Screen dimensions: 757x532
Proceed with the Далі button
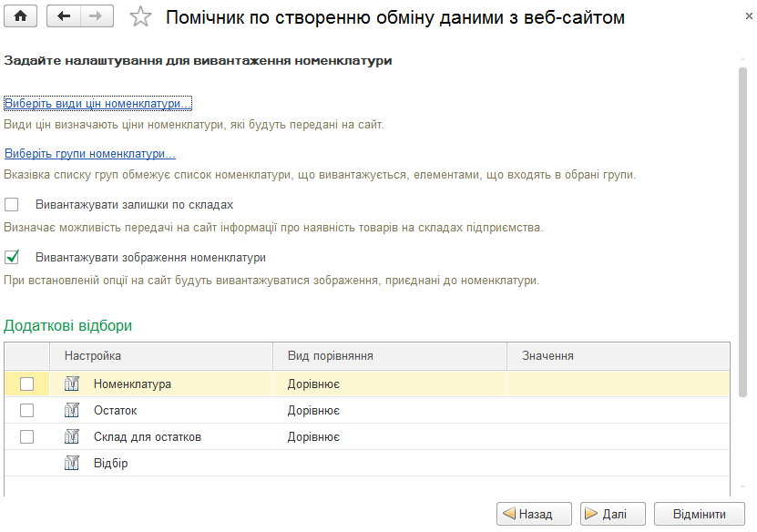(x=613, y=514)
